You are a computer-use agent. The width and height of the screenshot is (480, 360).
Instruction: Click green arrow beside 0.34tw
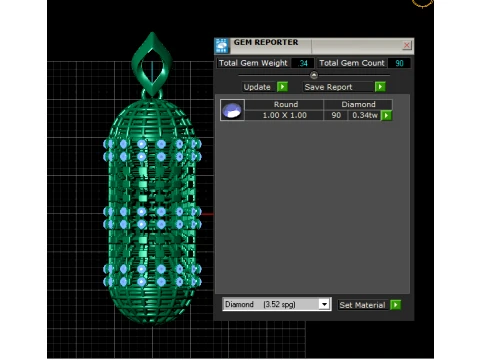coord(386,116)
